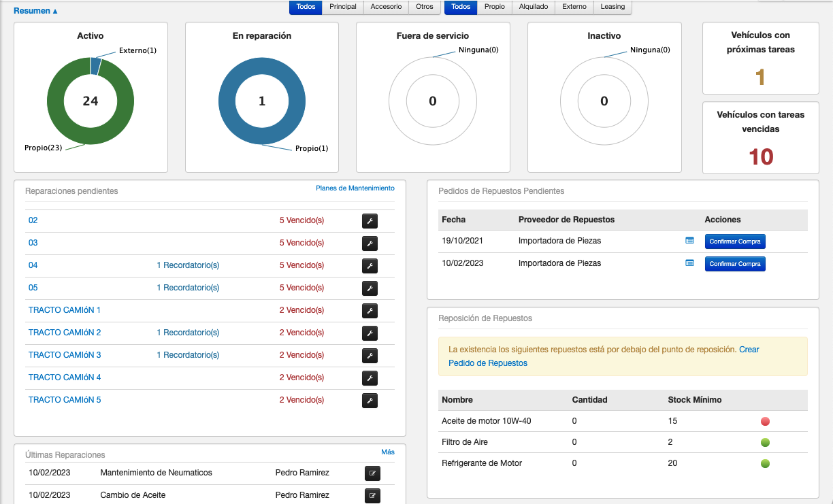Filter by Alquilado ownership

pos(533,7)
